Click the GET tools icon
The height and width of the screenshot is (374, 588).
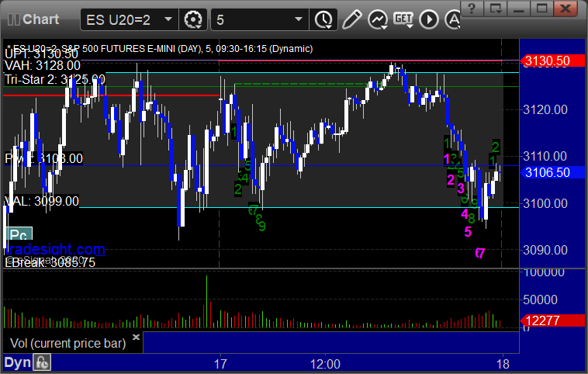[403, 19]
